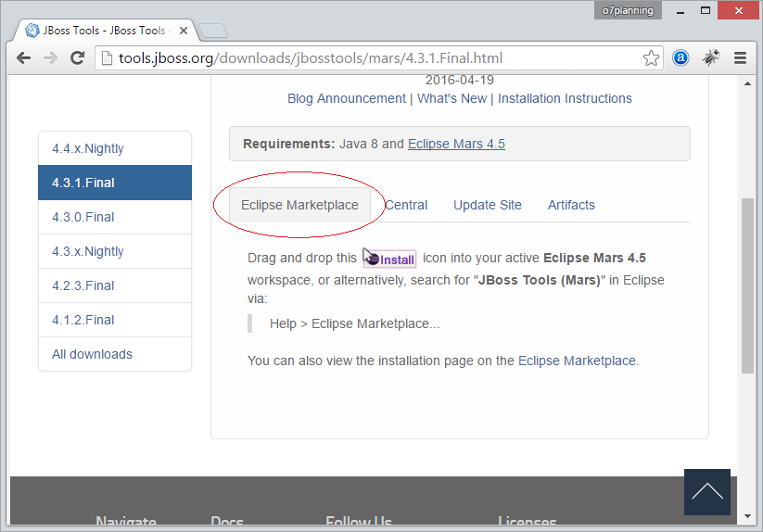Screen dimensions: 763x532
Task: Select 4.4.x.Nightly in the sidebar
Action: coord(115,148)
